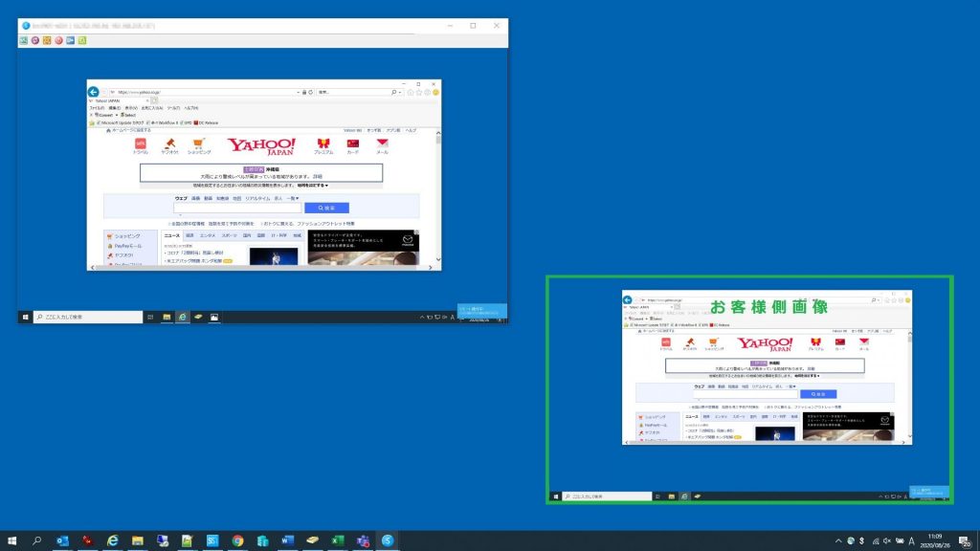Click IE home icon in the remote viewer
The image size is (980, 551).
click(410, 93)
